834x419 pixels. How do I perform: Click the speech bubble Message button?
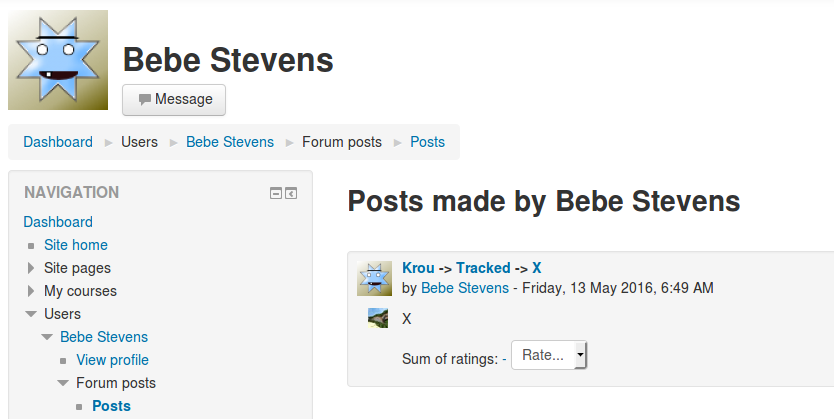point(174,99)
